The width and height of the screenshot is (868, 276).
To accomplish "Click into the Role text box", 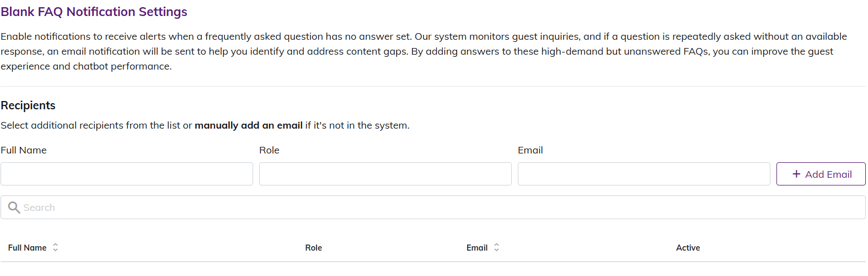I will [x=385, y=174].
